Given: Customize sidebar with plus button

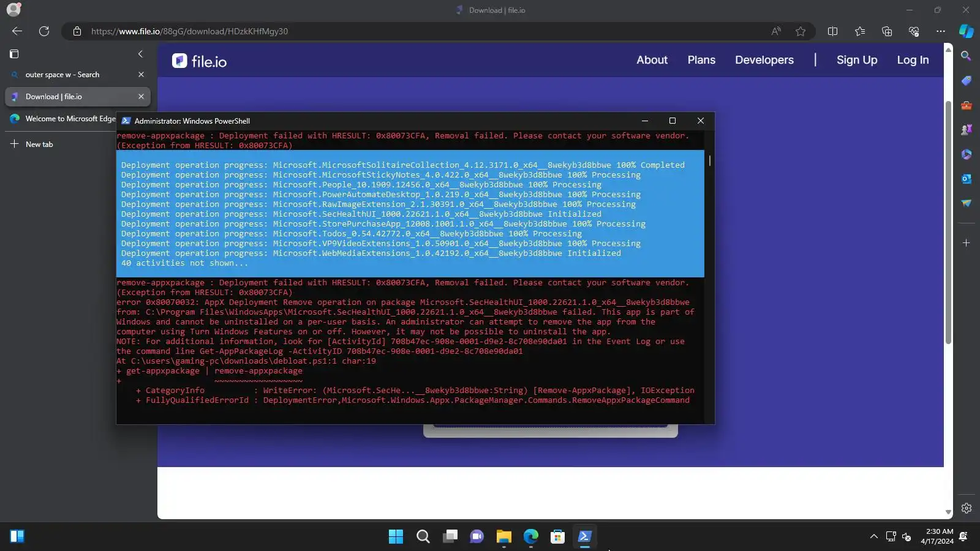Looking at the screenshot, I should point(966,243).
